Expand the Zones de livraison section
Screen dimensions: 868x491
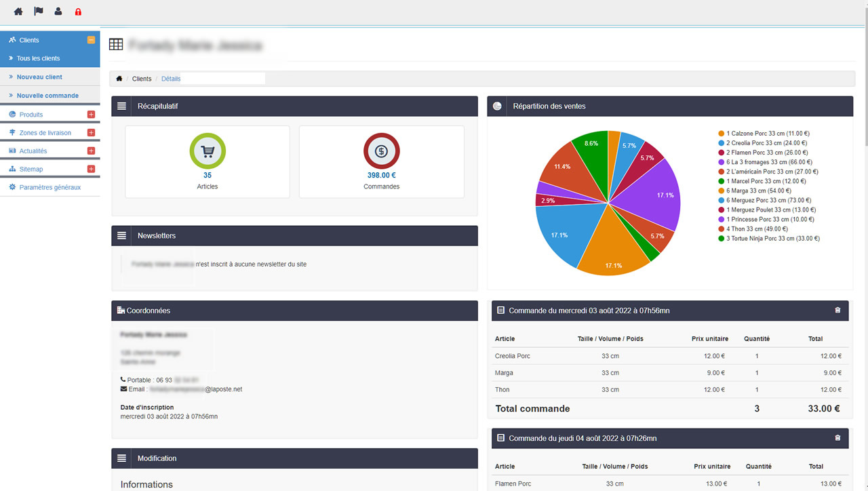click(x=91, y=133)
